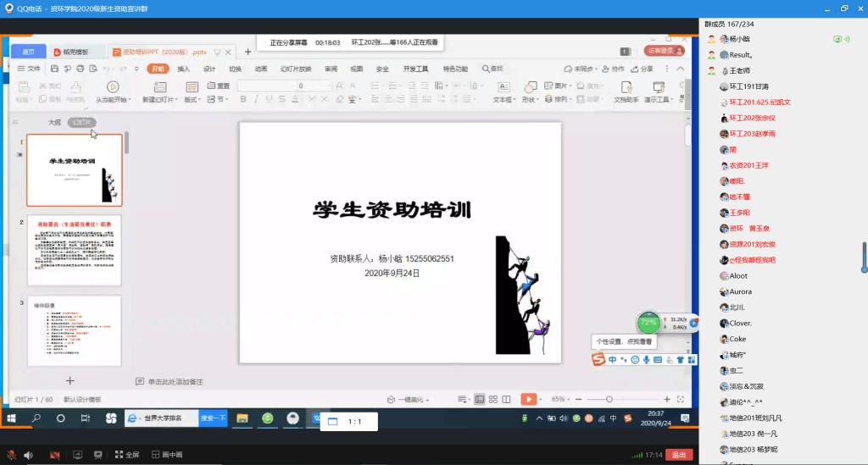Click the New Slide icon
868x465 pixels.
pos(158,87)
